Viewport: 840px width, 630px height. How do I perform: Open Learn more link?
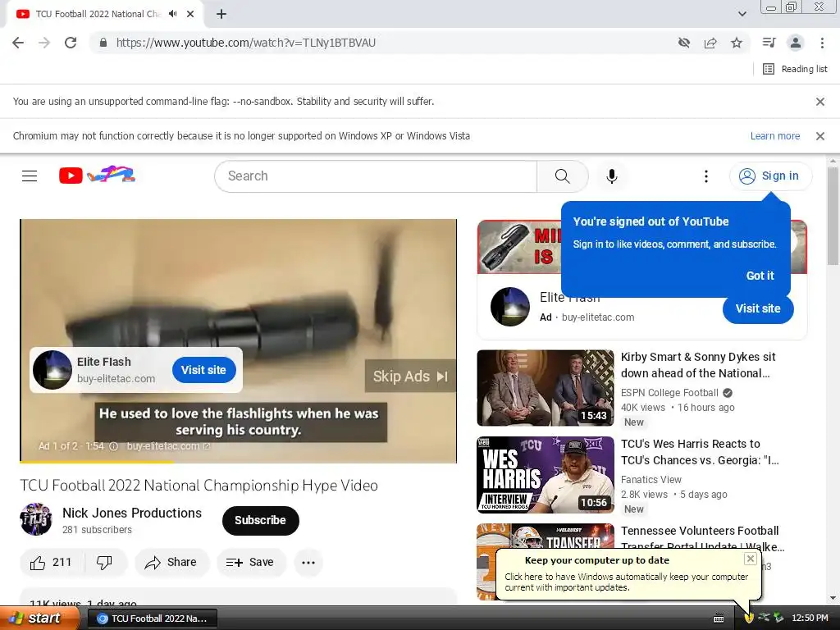(774, 136)
